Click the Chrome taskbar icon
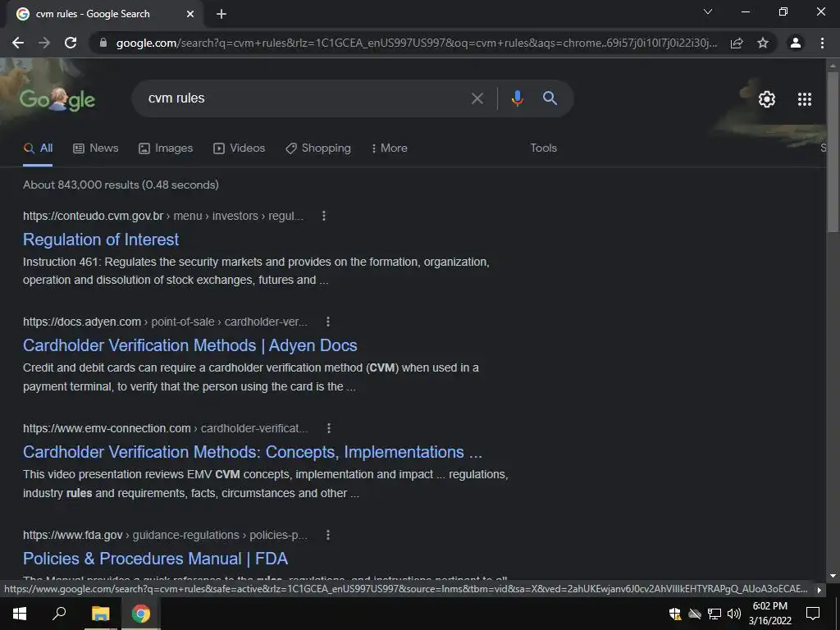This screenshot has width=840, height=630. pos(141,614)
